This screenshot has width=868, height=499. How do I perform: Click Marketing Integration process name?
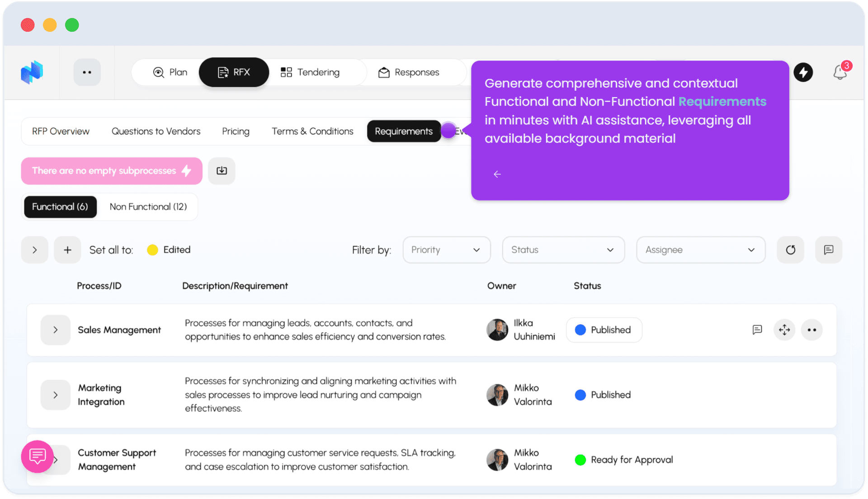[x=101, y=395]
